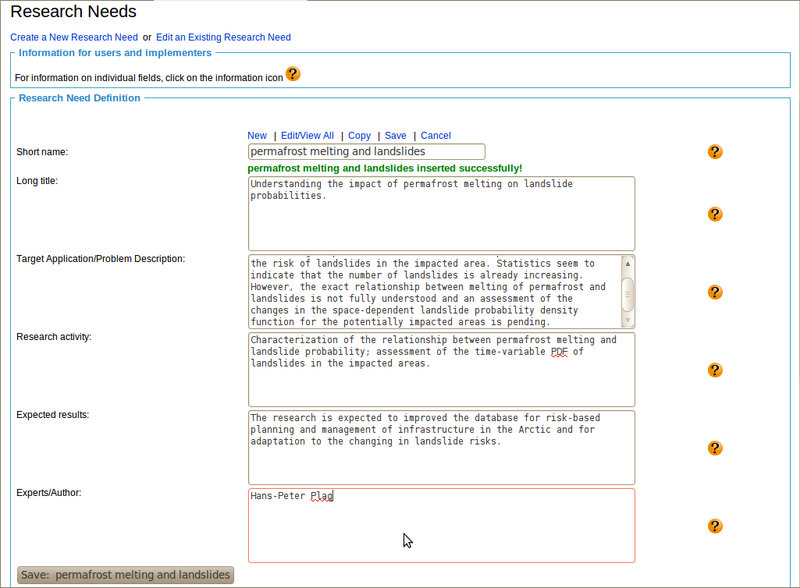The height and width of the screenshot is (588, 800).
Task: Click the Cancel link
Action: 435,135
